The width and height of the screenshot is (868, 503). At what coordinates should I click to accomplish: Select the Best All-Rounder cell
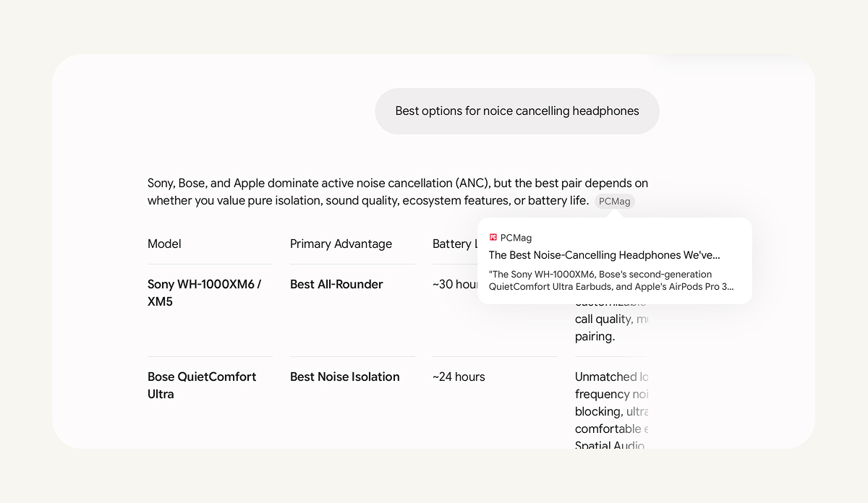[336, 285]
